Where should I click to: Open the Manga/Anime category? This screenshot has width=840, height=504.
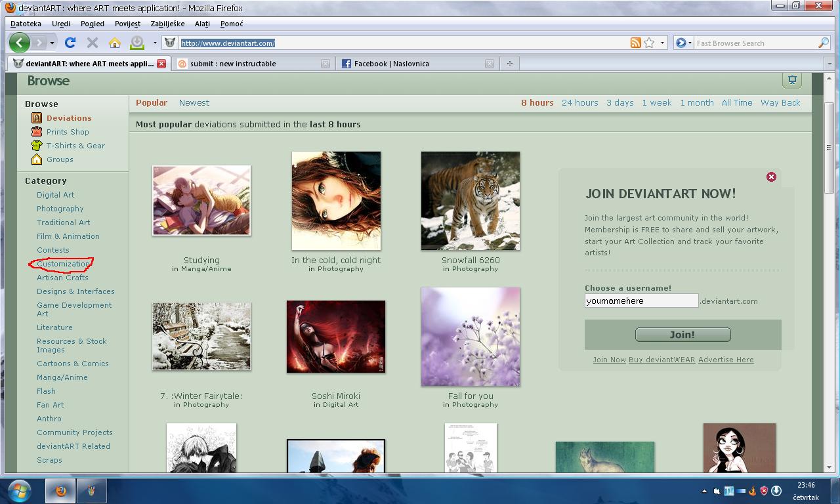coord(62,377)
